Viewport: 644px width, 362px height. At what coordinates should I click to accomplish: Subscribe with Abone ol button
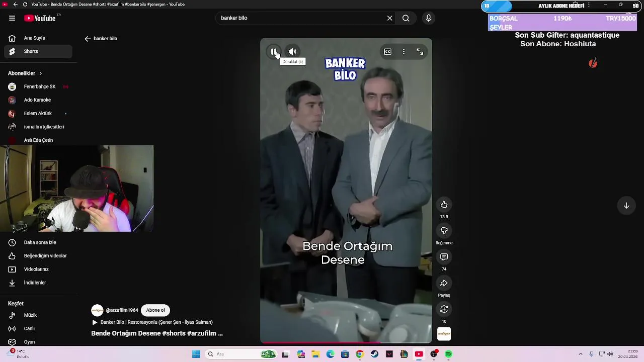(155, 310)
